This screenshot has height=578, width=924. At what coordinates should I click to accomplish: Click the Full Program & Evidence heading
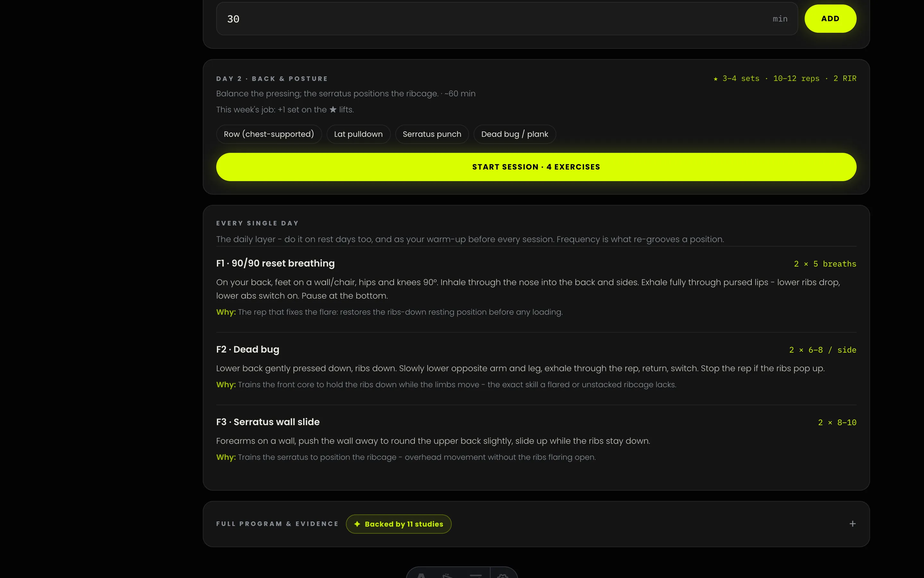point(277,524)
